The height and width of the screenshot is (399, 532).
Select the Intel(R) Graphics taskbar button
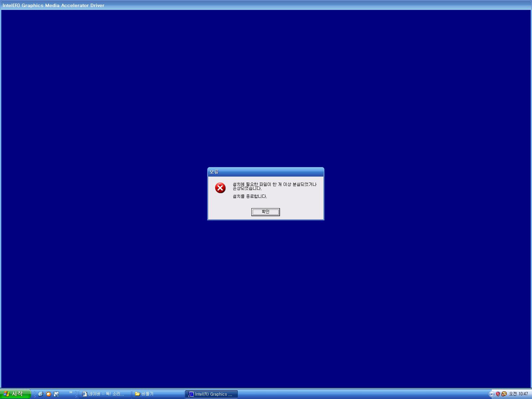211,394
